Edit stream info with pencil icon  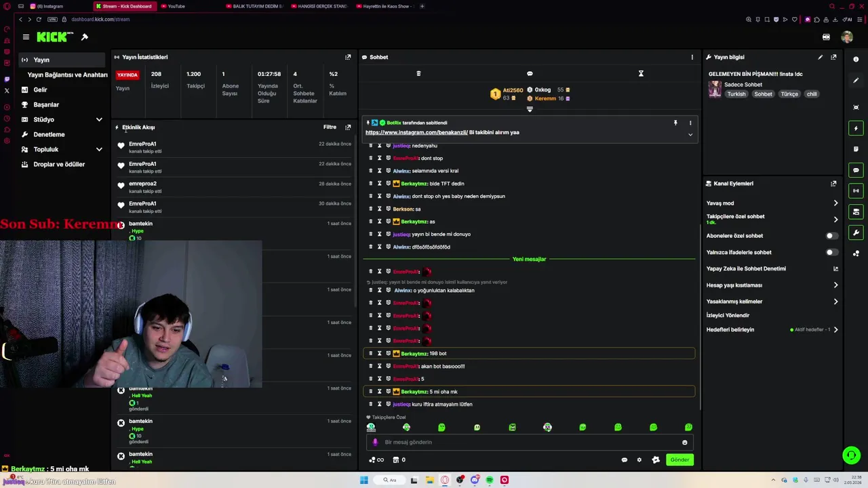point(820,57)
